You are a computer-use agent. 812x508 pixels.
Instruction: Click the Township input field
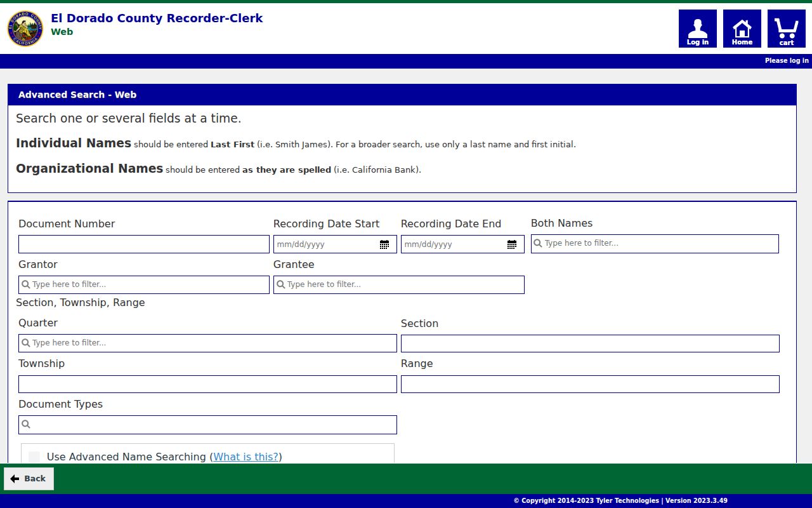[207, 384]
